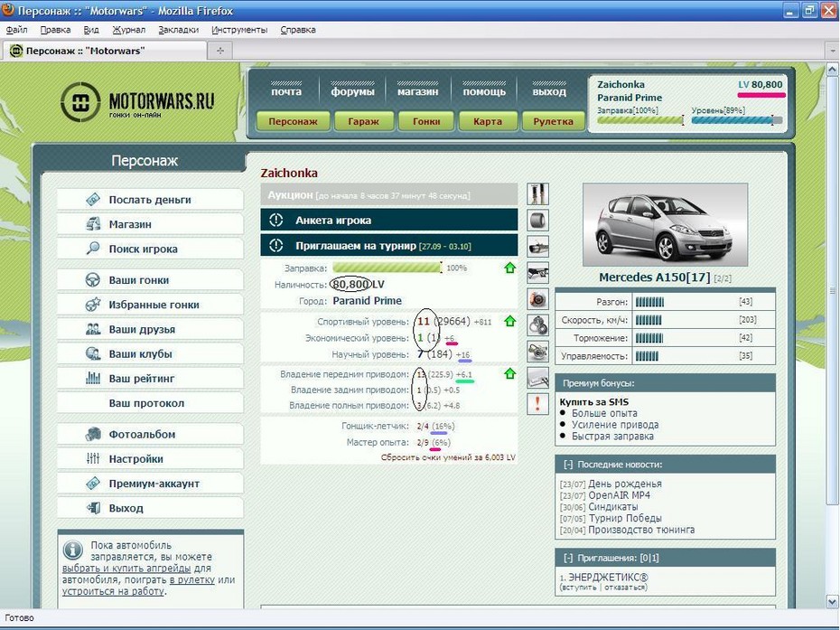Collapse the Последние новости panel
The width and height of the screenshot is (840, 630).
(568, 465)
